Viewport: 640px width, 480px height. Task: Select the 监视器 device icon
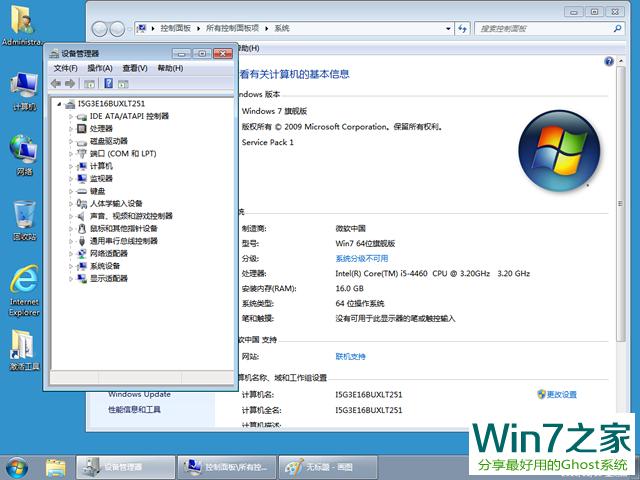tap(82, 178)
